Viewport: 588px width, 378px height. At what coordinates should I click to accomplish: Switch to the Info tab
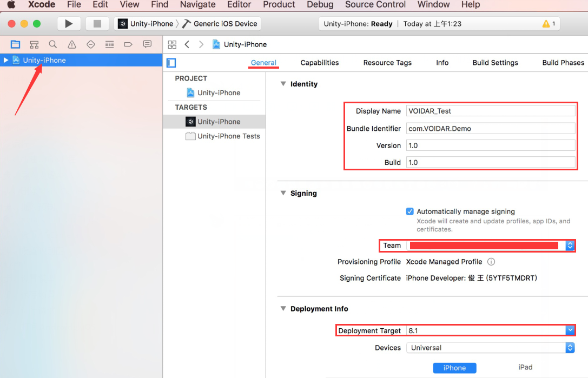tap(442, 63)
